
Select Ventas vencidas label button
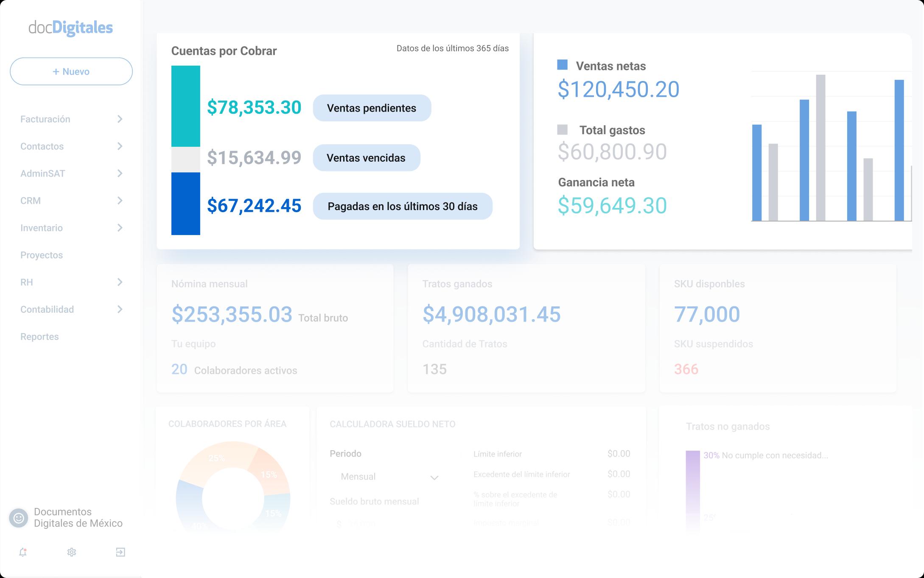click(x=366, y=158)
